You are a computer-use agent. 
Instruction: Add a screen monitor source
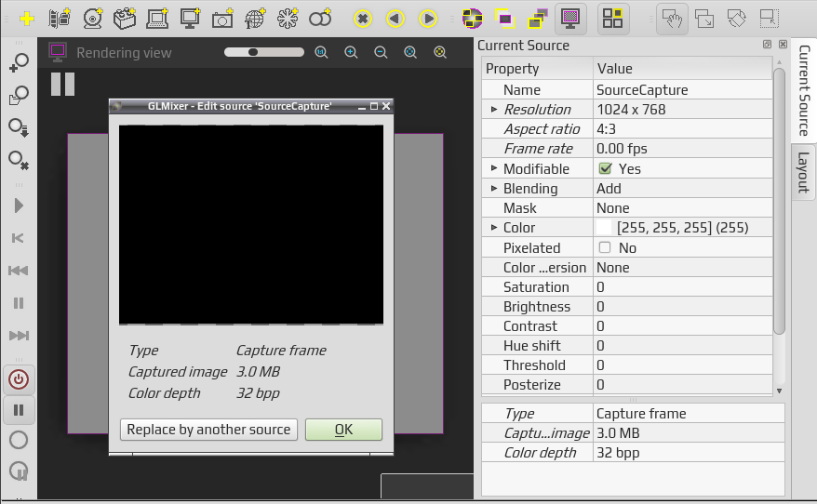(x=190, y=20)
